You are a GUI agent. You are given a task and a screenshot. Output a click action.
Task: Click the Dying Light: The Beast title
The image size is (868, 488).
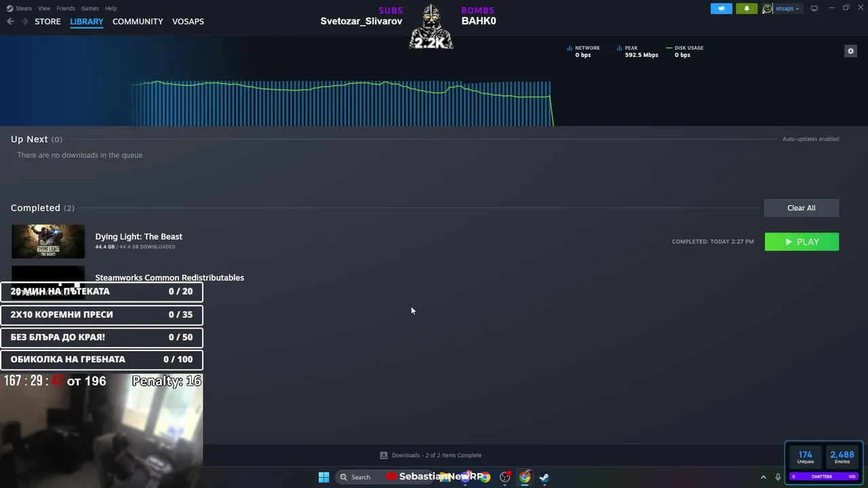pyautogui.click(x=138, y=237)
